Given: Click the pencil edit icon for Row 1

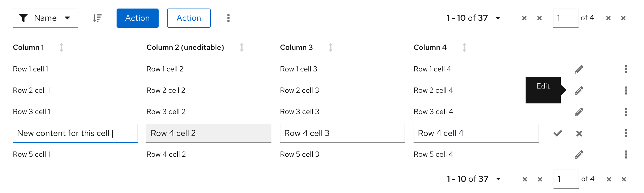Looking at the screenshot, I should pos(579,69).
